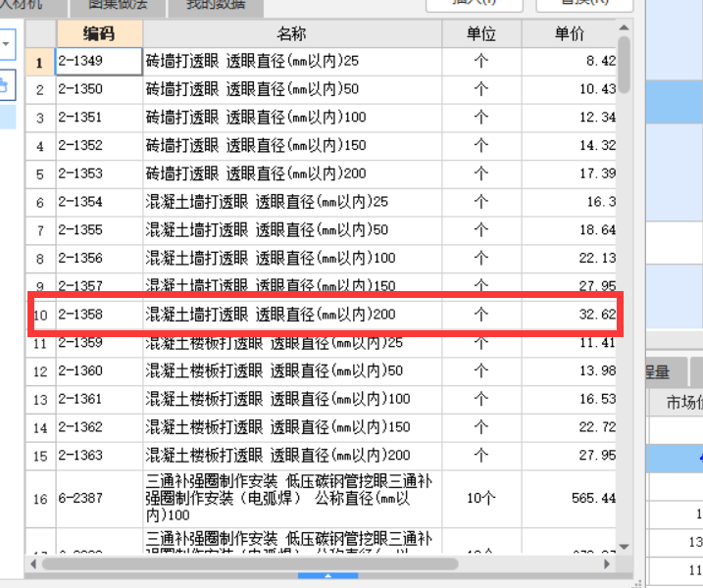Select row number 12
This screenshot has height=588, width=703.
click(40, 371)
